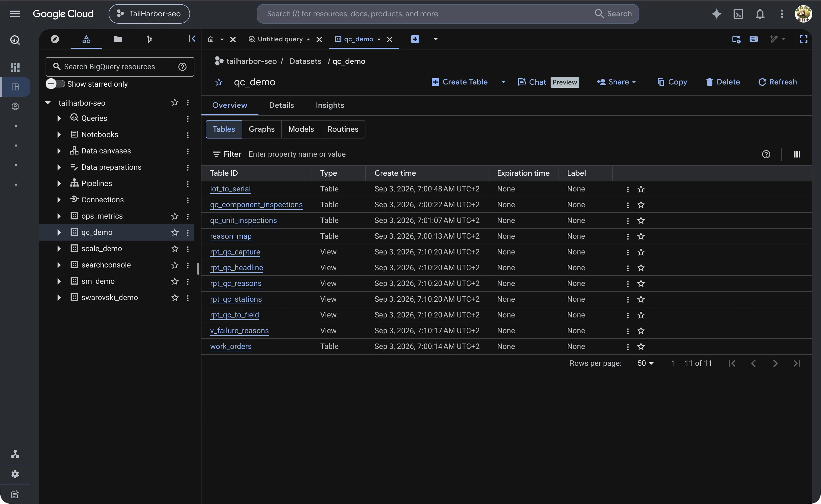
Task: Click the Delete dataset button
Action: 723,82
